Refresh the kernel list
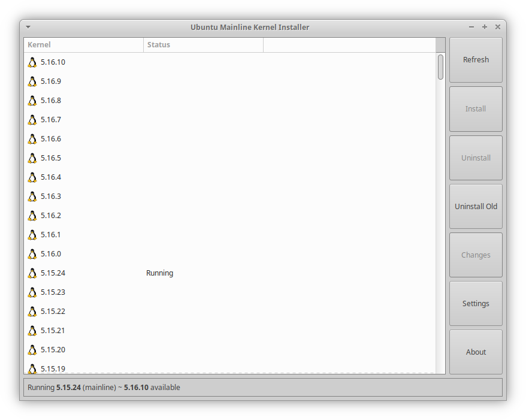This screenshot has width=526, height=420. pyautogui.click(x=476, y=59)
